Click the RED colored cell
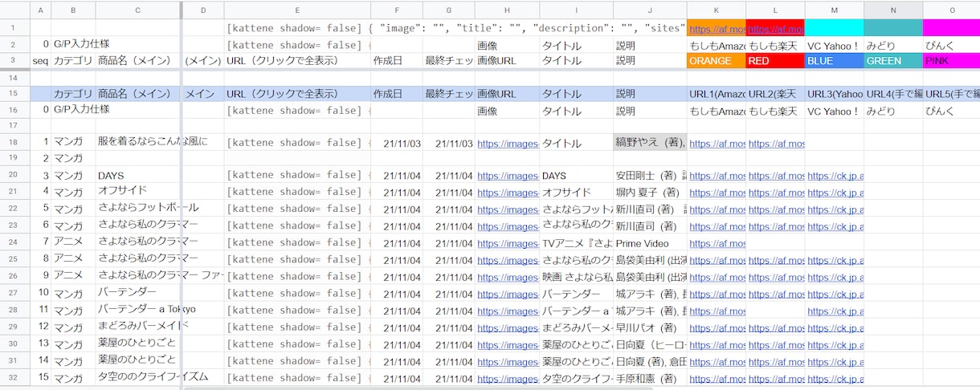This screenshot has width=980, height=390. [774, 61]
